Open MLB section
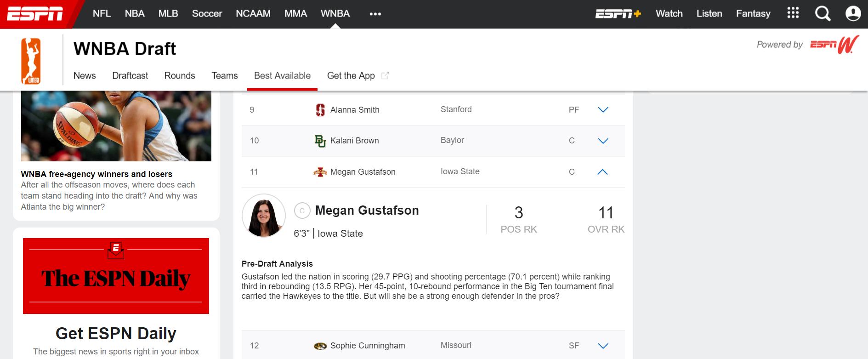Image resolution: width=868 pixels, height=359 pixels. click(x=168, y=14)
